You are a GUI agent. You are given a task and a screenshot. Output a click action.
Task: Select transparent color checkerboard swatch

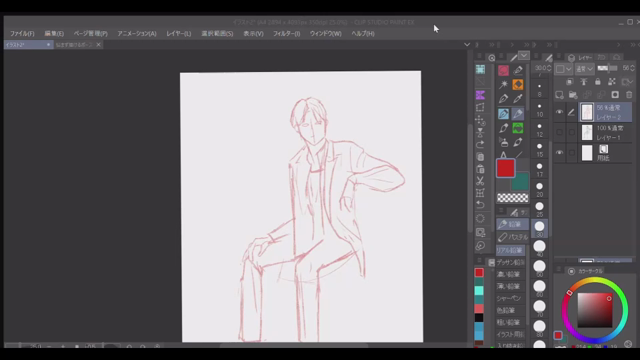(x=513, y=198)
